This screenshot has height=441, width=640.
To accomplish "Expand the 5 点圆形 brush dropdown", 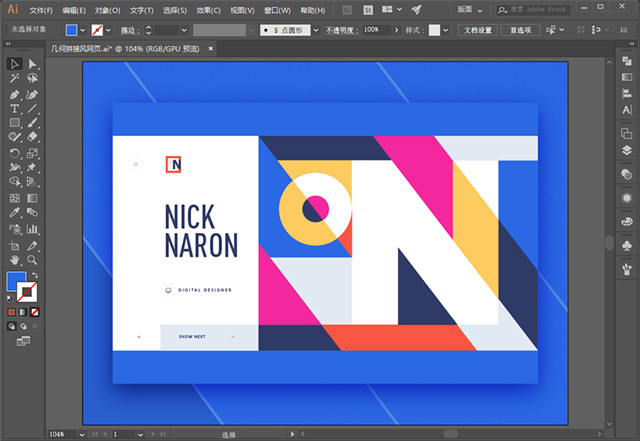I will (x=317, y=30).
